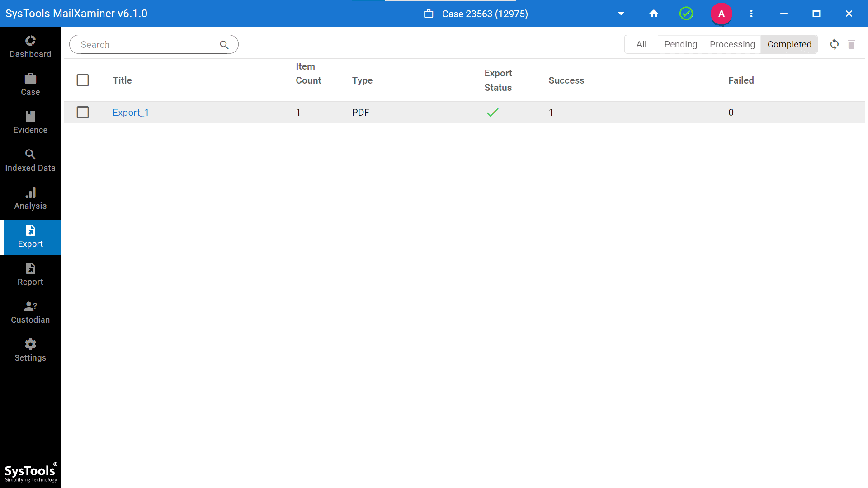Check the select-all checkbox in header
Image resolution: width=868 pixels, height=488 pixels.
point(83,80)
